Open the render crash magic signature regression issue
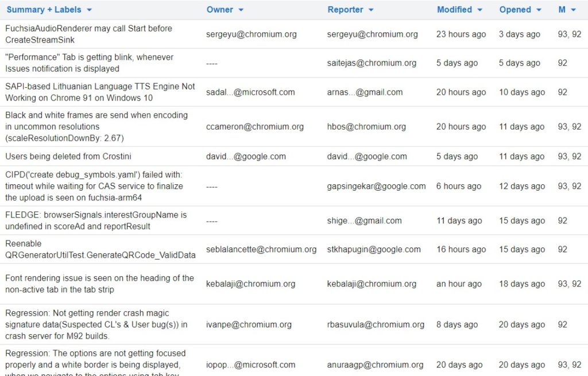The height and width of the screenshot is (376, 588). 96,325
